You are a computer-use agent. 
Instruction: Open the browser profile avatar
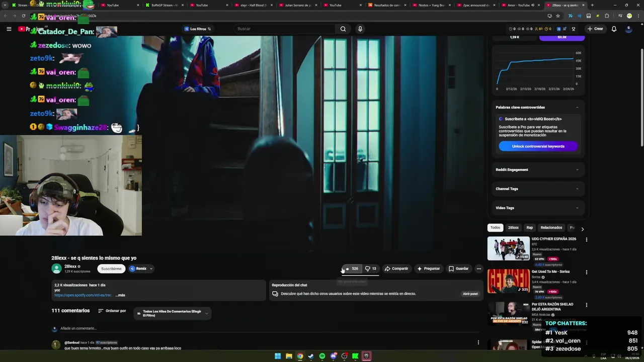[629, 16]
